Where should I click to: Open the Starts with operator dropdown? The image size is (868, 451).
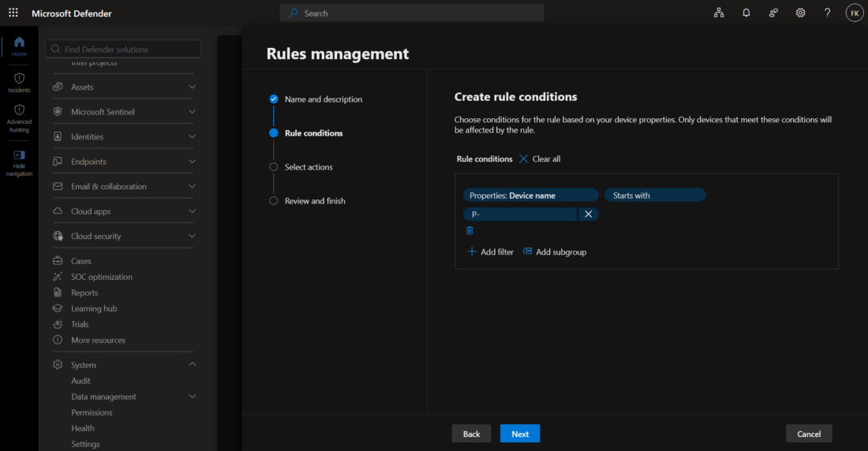[655, 196]
